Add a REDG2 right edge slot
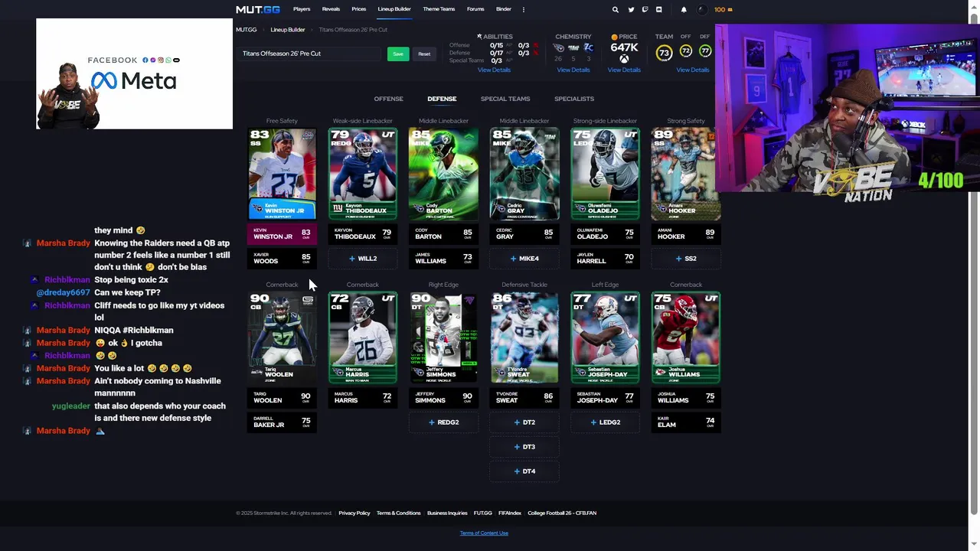Screen dimensions: 980x551 [x=443, y=422]
